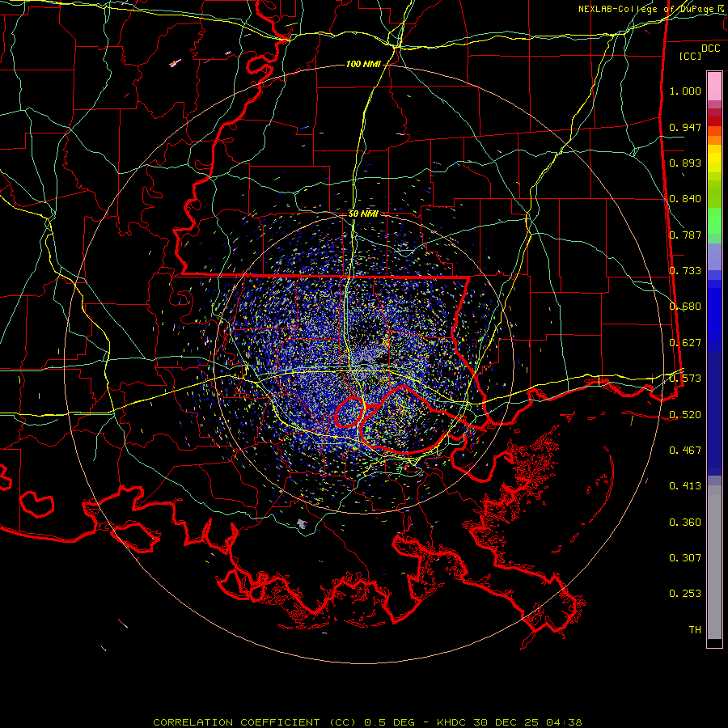The height and width of the screenshot is (728, 728).
Task: Click the TH threshold label
Action: tap(695, 630)
